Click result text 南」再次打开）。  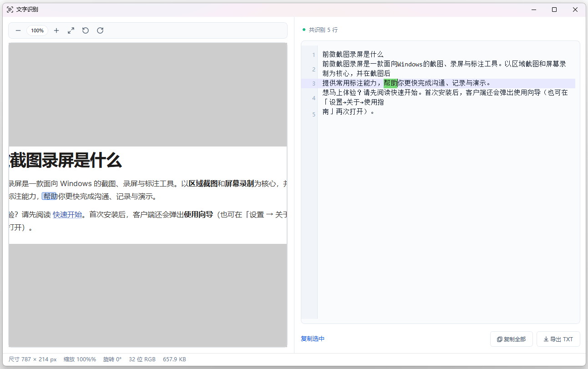pos(349,111)
